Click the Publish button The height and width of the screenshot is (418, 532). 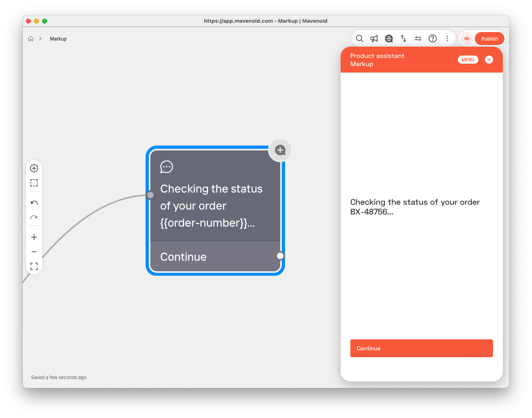tap(489, 39)
